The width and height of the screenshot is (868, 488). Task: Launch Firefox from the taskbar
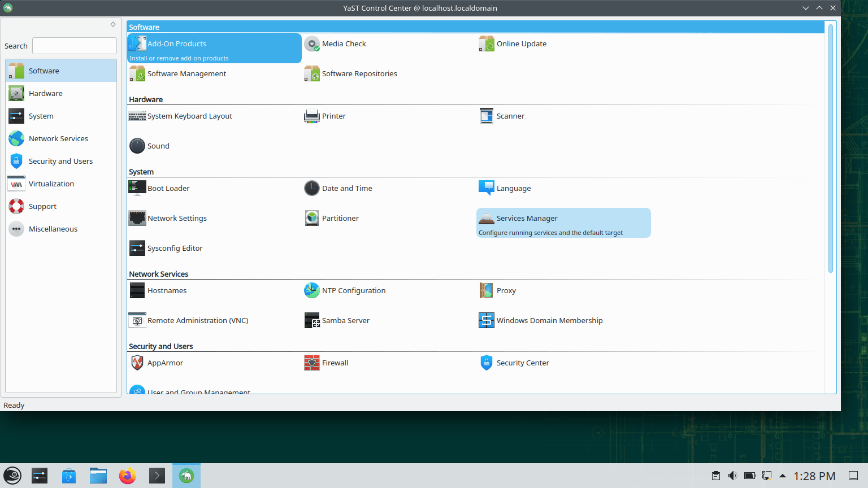click(128, 476)
